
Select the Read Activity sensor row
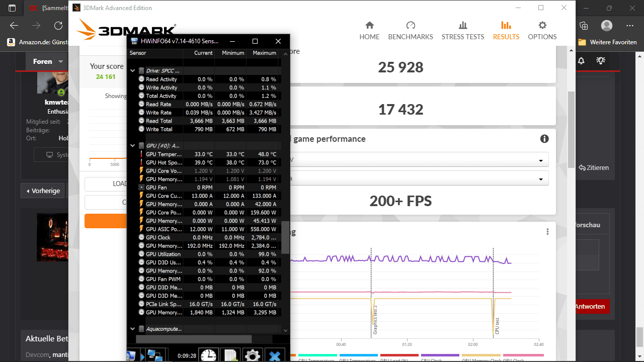pyautogui.click(x=203, y=79)
